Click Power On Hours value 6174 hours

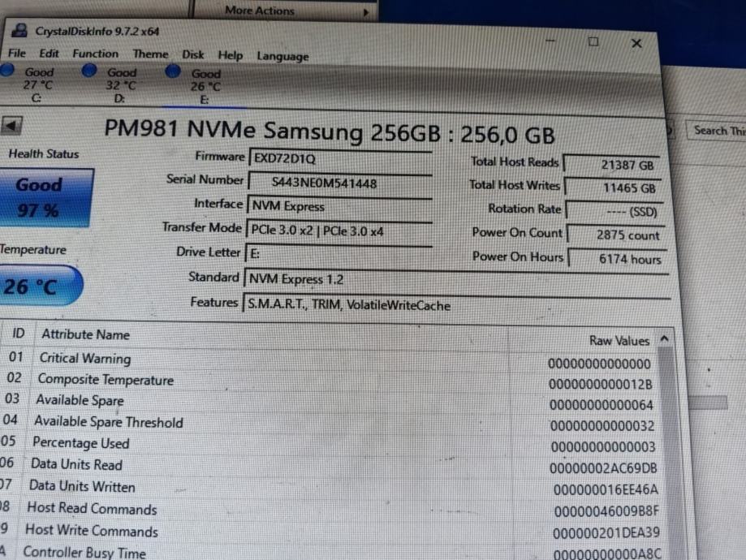[618, 258]
